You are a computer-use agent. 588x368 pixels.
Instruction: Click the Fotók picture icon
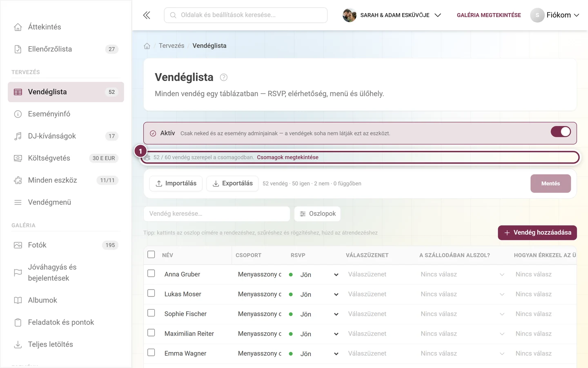point(18,245)
